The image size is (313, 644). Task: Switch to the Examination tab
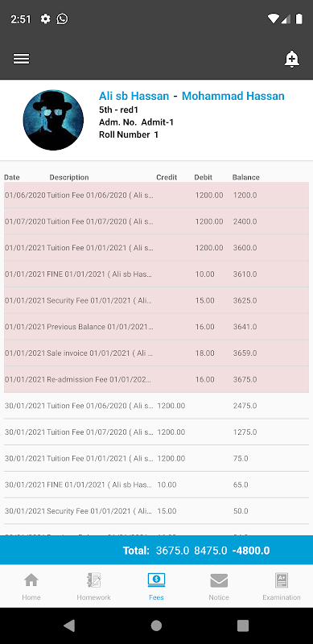pos(282,587)
